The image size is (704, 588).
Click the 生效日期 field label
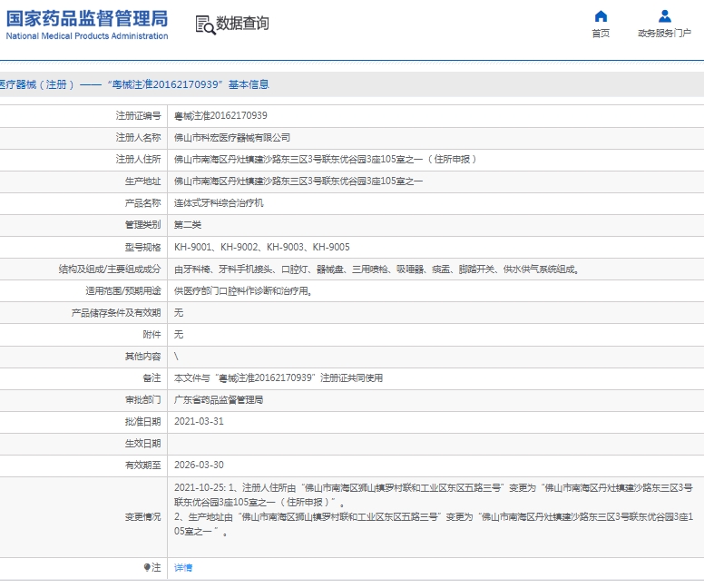click(x=142, y=444)
